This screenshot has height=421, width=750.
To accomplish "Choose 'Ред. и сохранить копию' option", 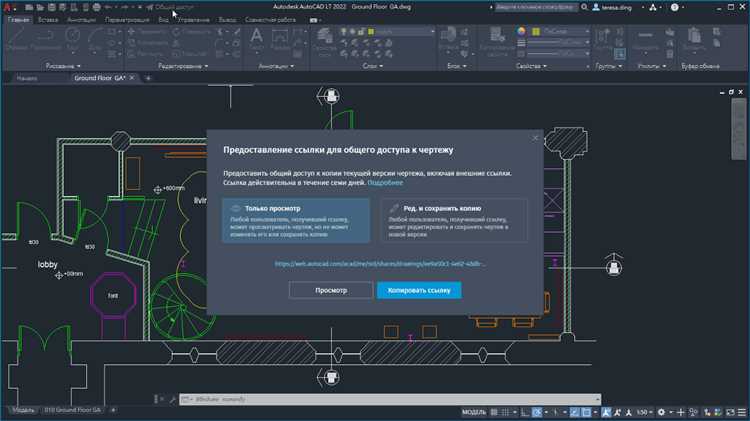I will (x=454, y=219).
